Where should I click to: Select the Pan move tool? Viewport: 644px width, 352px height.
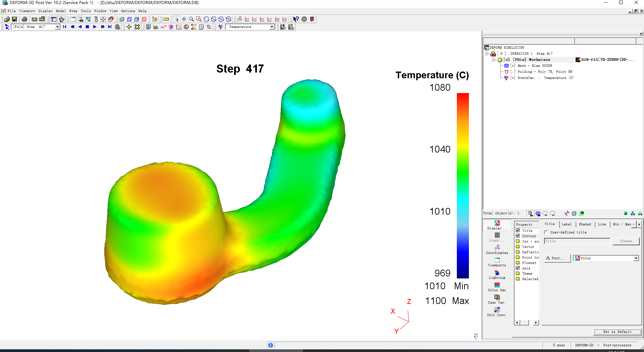(x=184, y=19)
